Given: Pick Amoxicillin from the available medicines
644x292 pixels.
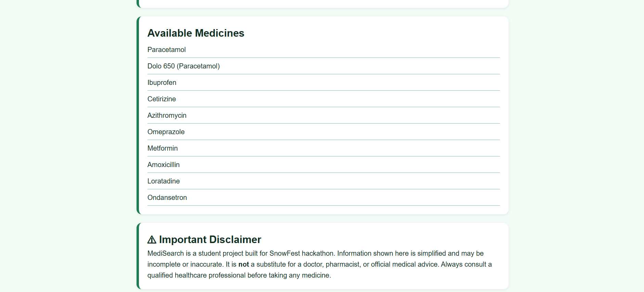Looking at the screenshot, I should tap(164, 165).
